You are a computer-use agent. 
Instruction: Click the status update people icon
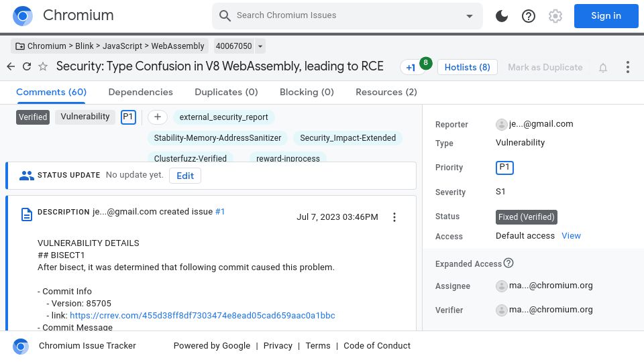point(27,176)
